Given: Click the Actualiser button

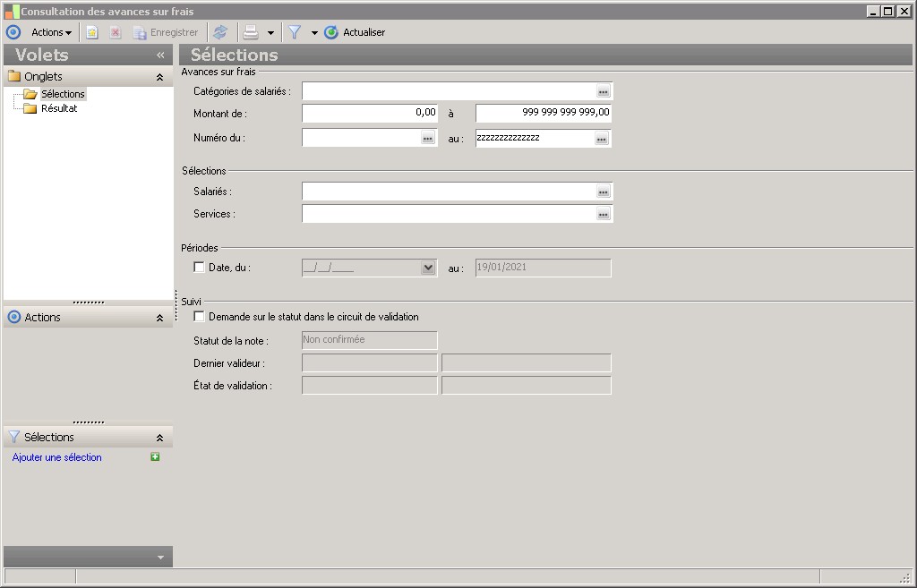Looking at the screenshot, I should 356,32.
